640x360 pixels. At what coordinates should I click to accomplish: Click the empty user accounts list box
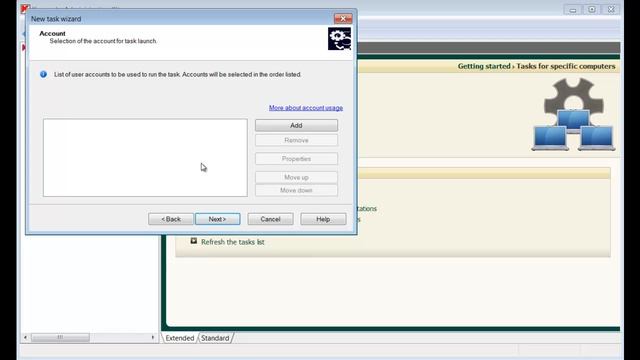(145, 158)
